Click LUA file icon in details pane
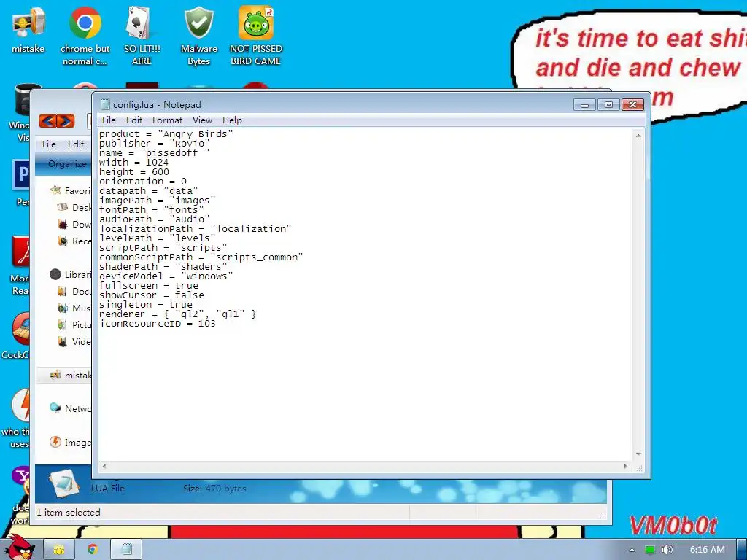This screenshot has height=560, width=747. coord(64,484)
